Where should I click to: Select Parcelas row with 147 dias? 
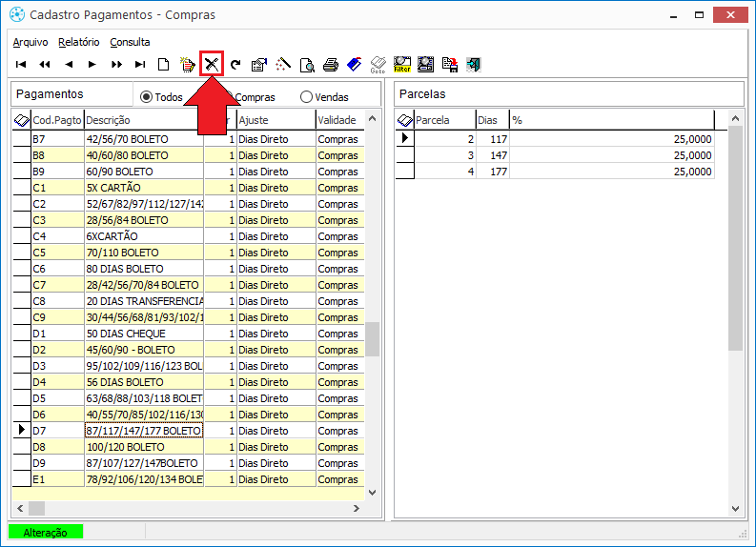click(x=555, y=155)
